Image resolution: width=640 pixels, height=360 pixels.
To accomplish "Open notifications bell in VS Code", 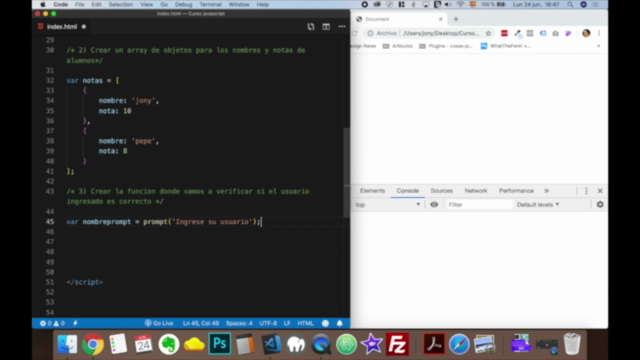I will [340, 323].
